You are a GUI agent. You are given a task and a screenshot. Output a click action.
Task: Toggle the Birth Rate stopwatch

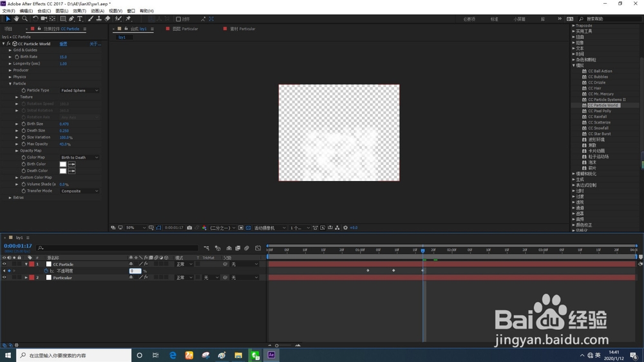click(x=17, y=57)
